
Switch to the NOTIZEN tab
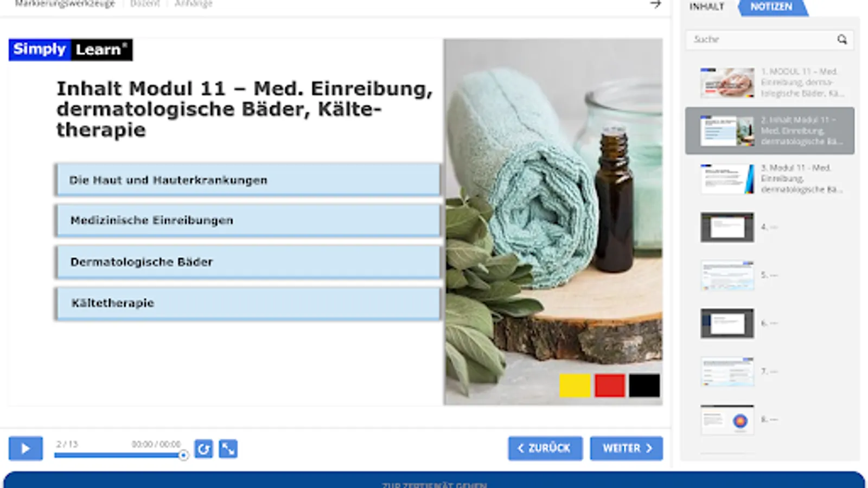[x=771, y=7]
